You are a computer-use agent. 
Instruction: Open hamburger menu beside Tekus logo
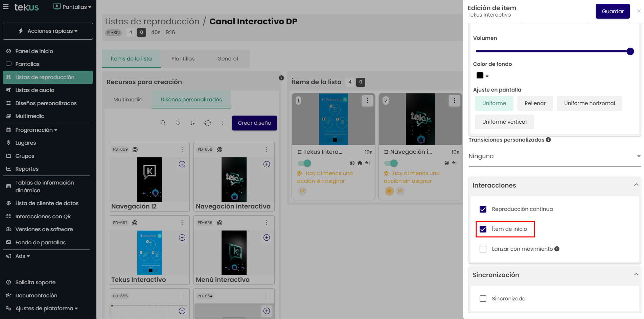pyautogui.click(x=6, y=7)
